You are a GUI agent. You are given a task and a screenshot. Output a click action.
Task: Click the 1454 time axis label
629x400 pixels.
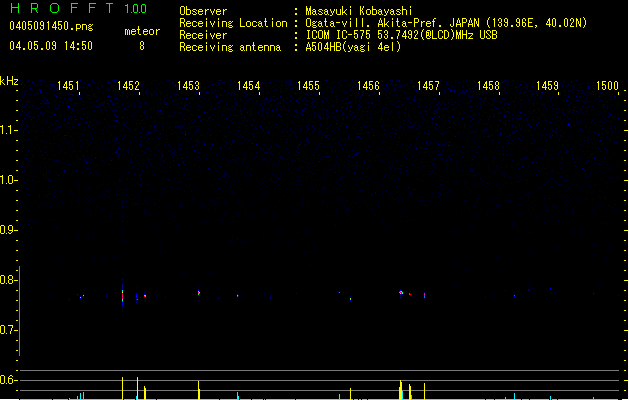(248, 86)
